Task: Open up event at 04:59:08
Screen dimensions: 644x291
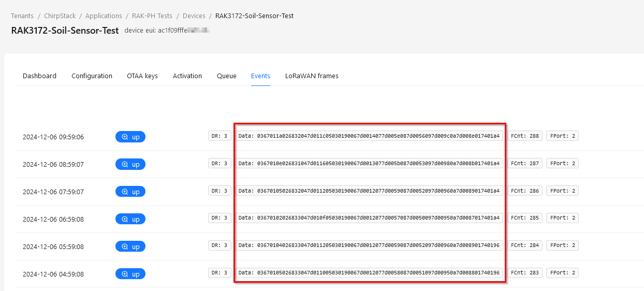Action: (130, 274)
